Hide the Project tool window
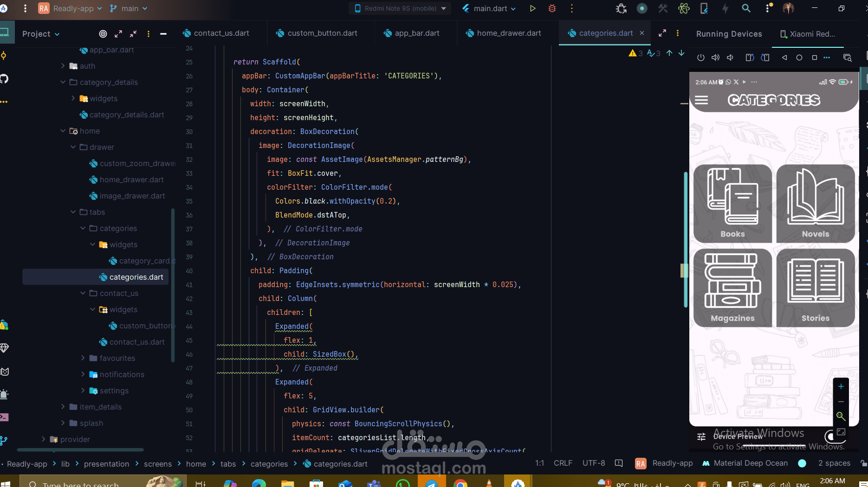 coord(163,34)
